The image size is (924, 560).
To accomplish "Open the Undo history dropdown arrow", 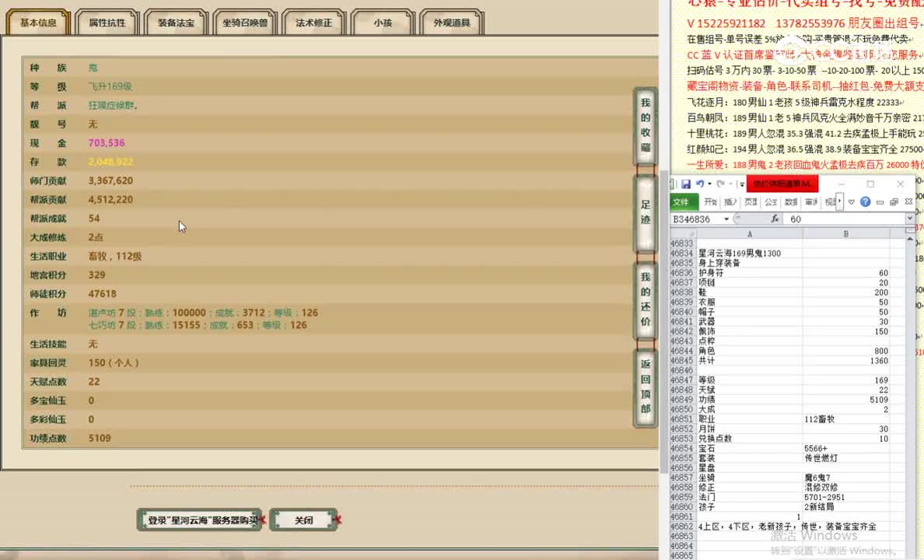I will pyautogui.click(x=709, y=184).
